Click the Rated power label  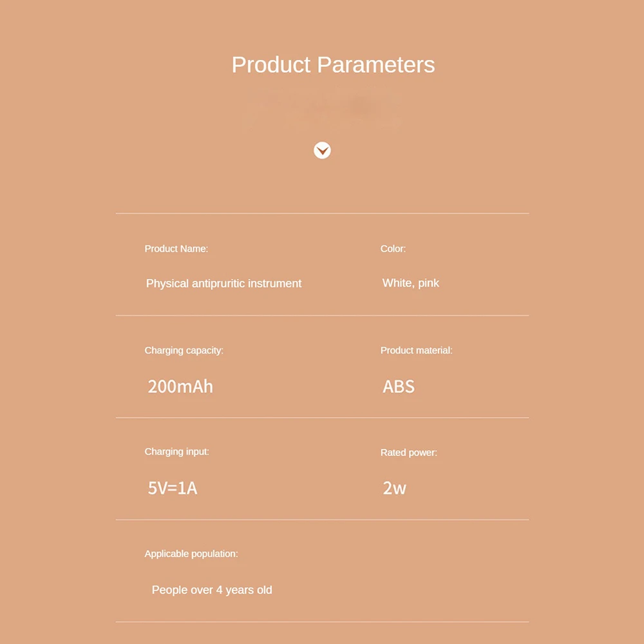408,453
